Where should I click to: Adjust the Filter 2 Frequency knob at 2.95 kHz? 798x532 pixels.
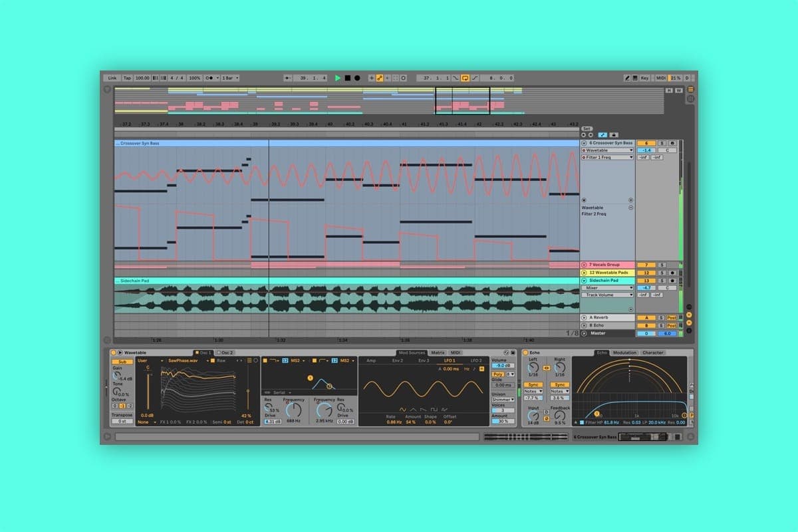pos(324,410)
